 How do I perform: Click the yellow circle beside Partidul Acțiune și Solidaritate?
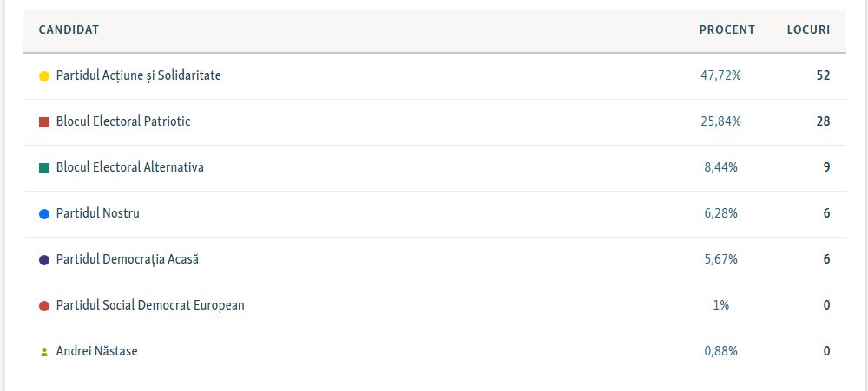tap(44, 76)
